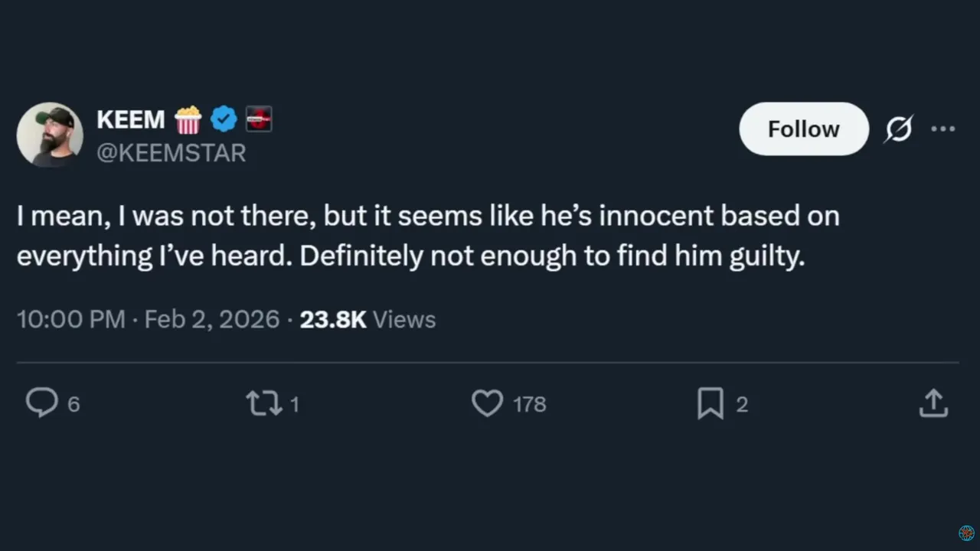Viewport: 980px width, 551px height.
Task: Click the reply speech bubble icon
Action: click(41, 403)
